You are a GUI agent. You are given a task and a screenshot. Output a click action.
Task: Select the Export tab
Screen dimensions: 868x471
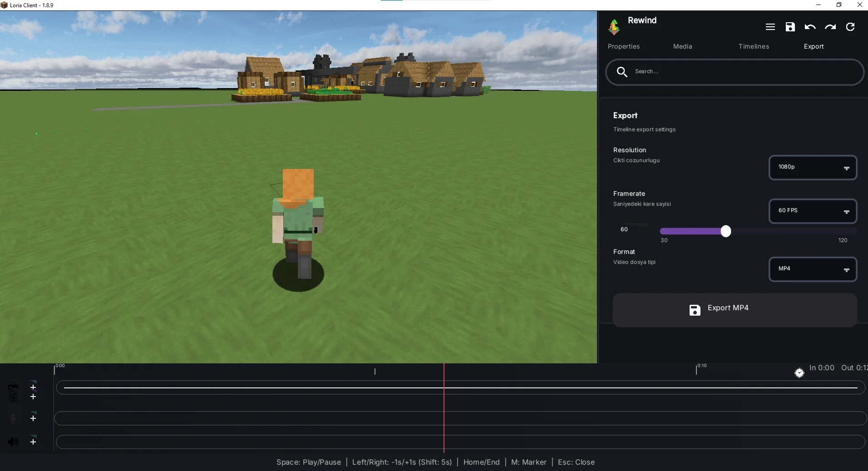814,46
